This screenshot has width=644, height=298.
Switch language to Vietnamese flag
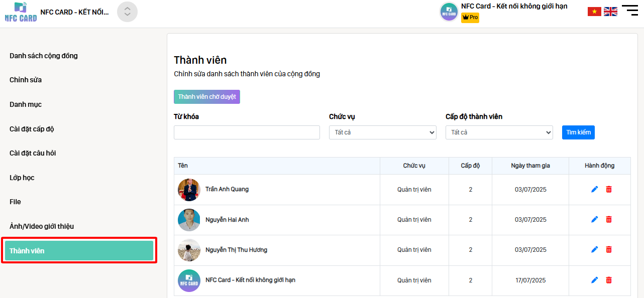594,12
